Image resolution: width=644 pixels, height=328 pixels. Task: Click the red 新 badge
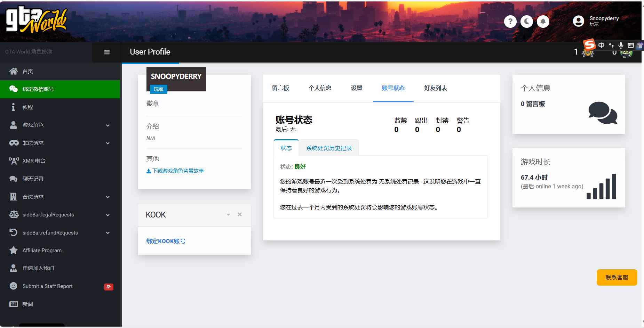pos(109,287)
